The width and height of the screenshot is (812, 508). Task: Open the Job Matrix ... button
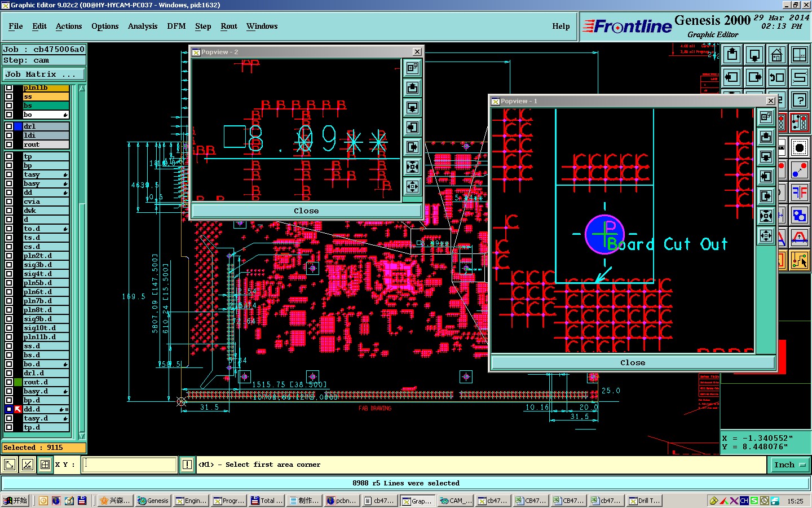(x=44, y=75)
